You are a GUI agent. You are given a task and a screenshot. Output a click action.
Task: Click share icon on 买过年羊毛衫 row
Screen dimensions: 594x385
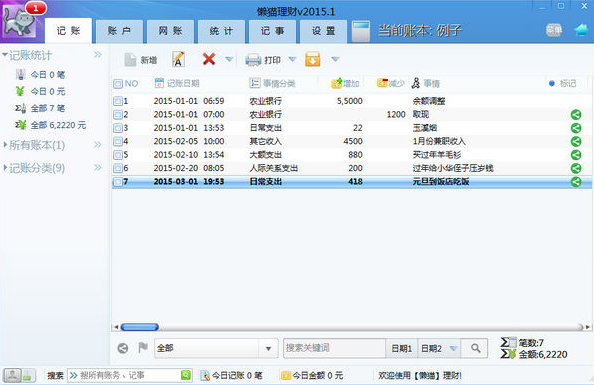click(x=576, y=155)
